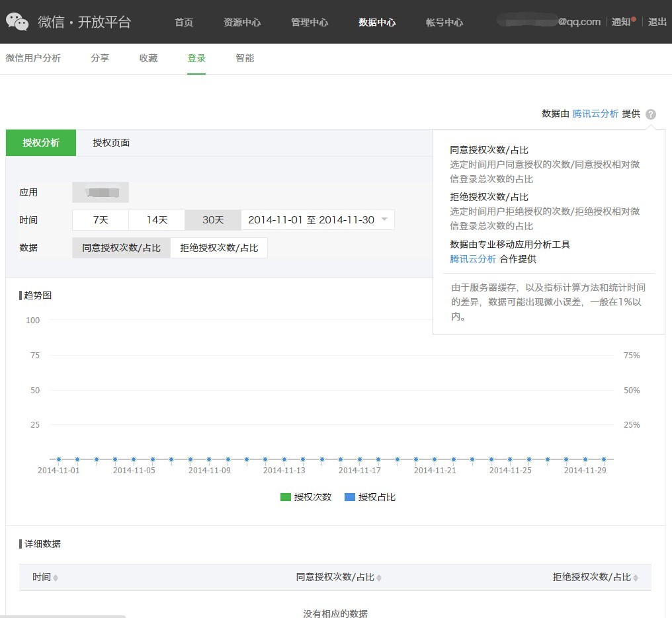Select the 7天 time range

(x=101, y=219)
